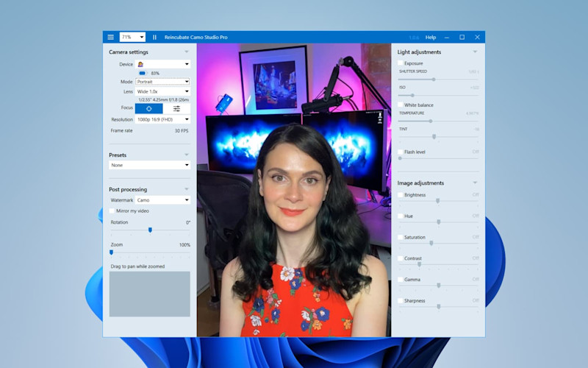Collapse the Camera settings section
The height and width of the screenshot is (368, 588).
[x=187, y=52]
